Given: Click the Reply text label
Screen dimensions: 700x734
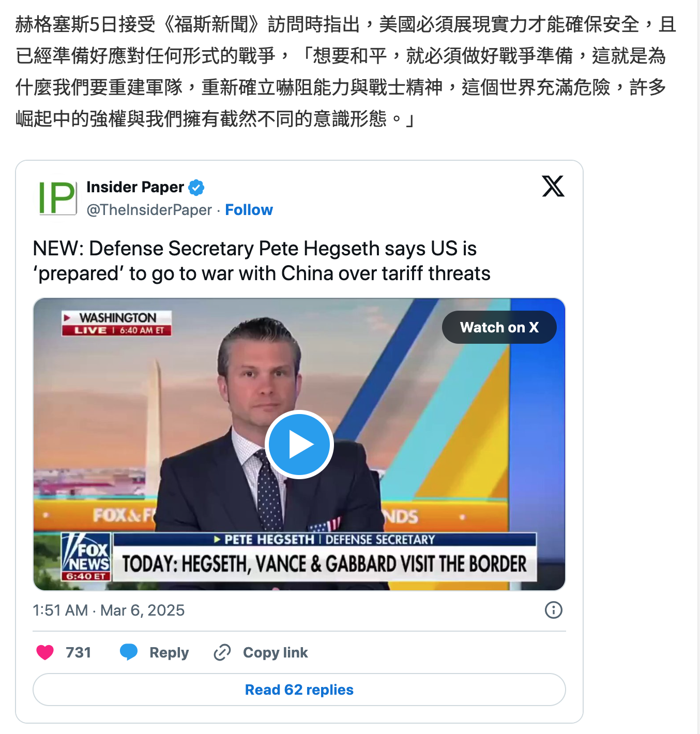Looking at the screenshot, I should (x=169, y=653).
